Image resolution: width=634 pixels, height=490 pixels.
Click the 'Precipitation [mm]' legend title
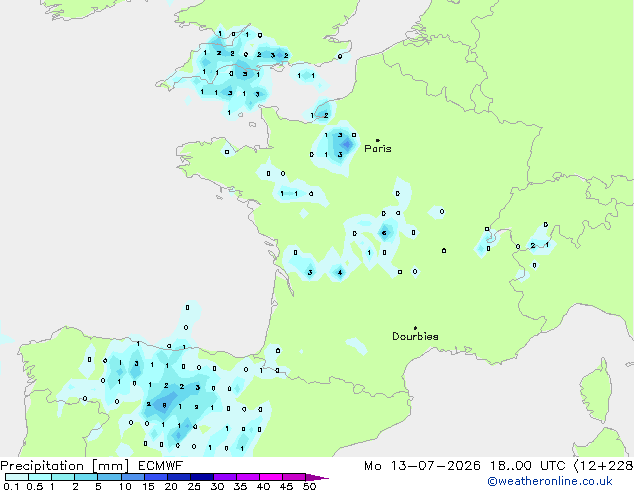(x=64, y=466)
